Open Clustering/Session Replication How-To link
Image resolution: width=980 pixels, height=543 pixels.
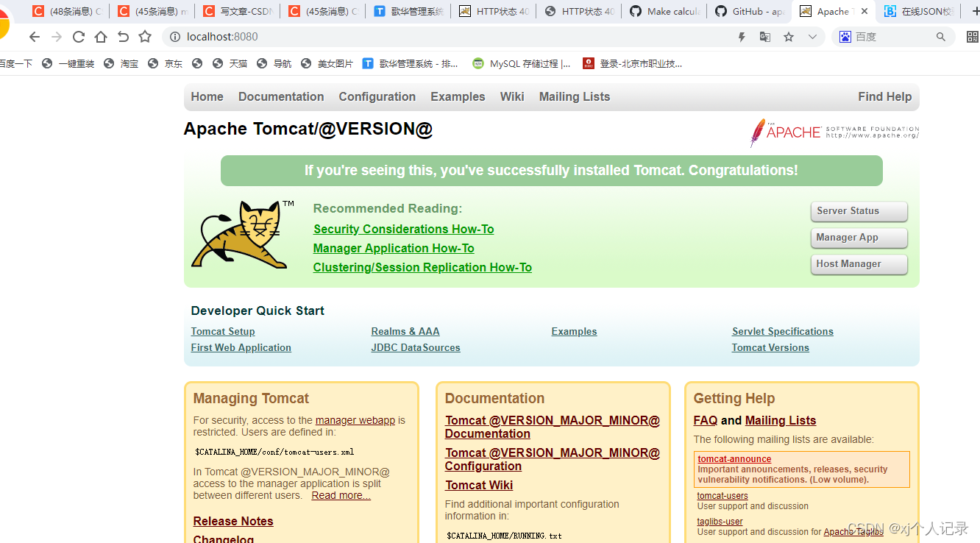click(x=422, y=267)
